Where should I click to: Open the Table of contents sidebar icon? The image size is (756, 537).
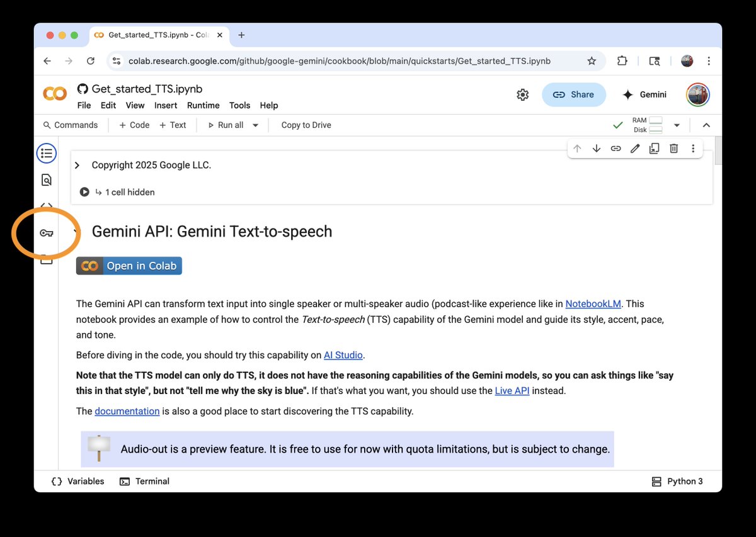46,153
